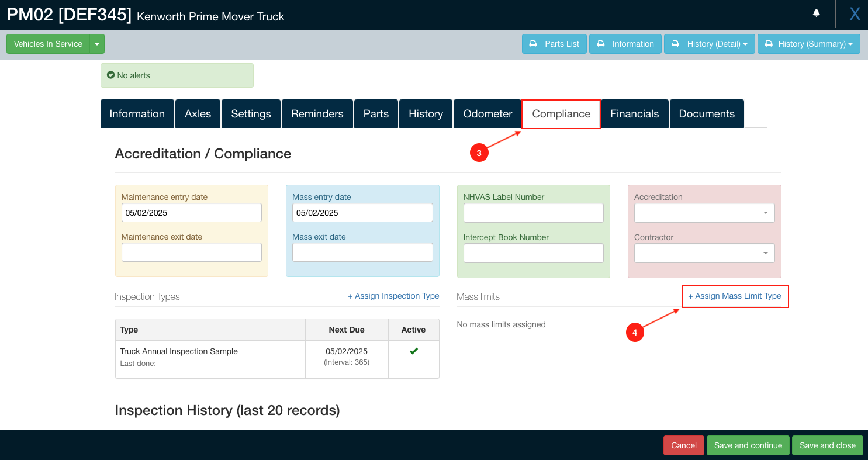Open the Odometer tab
868x460 pixels.
click(x=487, y=114)
